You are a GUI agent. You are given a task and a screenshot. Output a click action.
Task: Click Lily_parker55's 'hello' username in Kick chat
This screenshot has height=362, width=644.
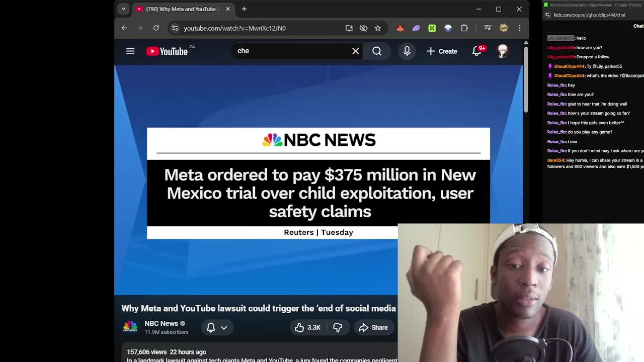pos(560,38)
